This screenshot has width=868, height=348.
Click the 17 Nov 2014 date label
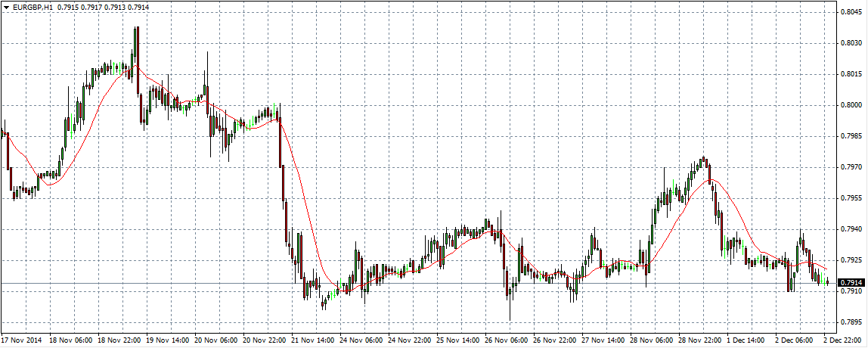[x=20, y=341]
